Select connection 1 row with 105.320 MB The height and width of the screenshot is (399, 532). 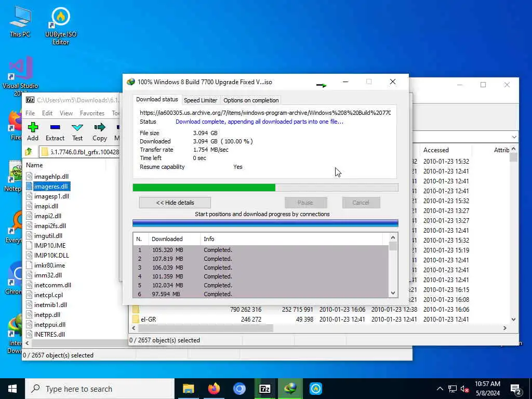click(261, 250)
